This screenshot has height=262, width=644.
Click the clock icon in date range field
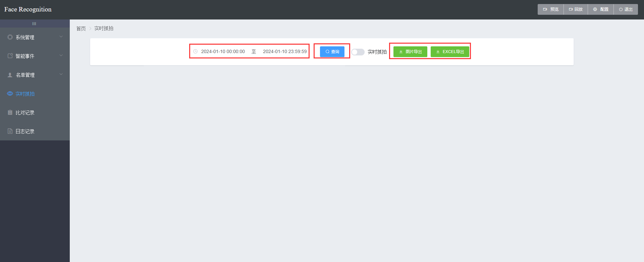pos(196,51)
